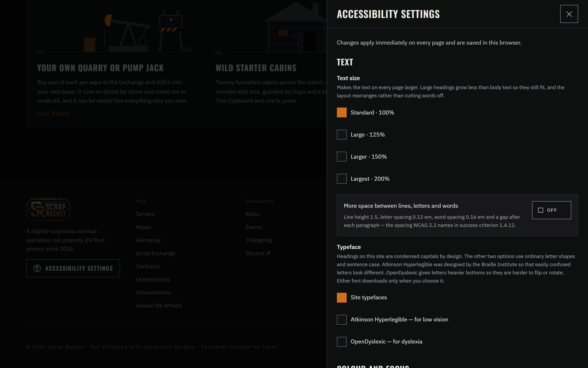The height and width of the screenshot is (368, 588).
Task: Click 'Wild Starter Cabins' heading
Action: pos(256,68)
